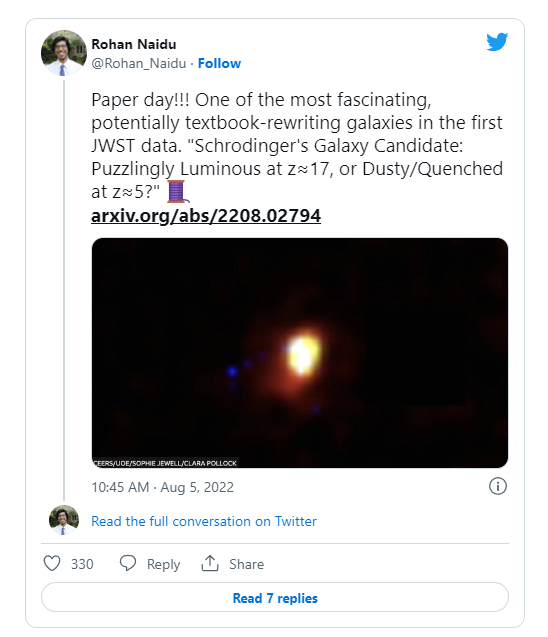
Task: Click the share upload arrow icon
Action: [210, 563]
